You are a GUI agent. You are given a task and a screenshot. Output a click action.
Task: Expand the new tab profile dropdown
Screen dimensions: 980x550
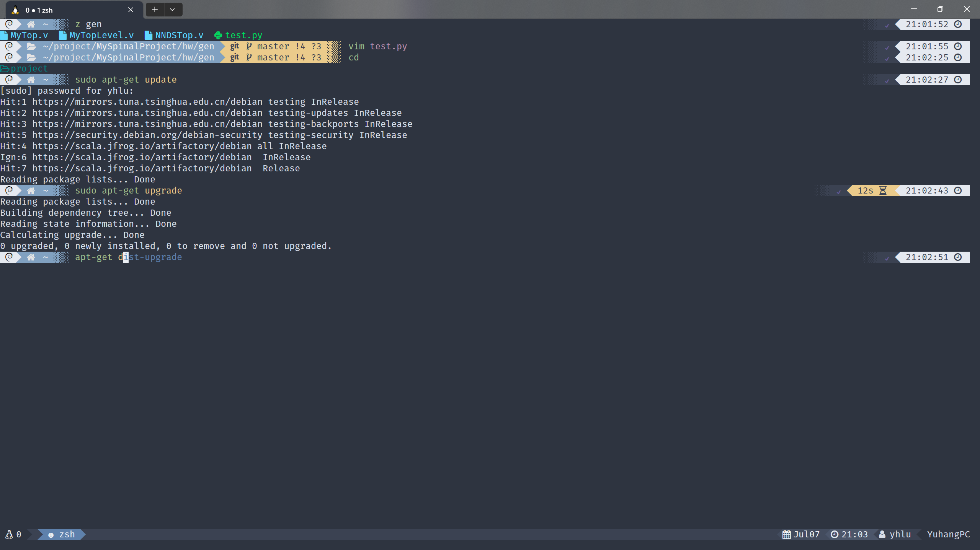click(173, 10)
